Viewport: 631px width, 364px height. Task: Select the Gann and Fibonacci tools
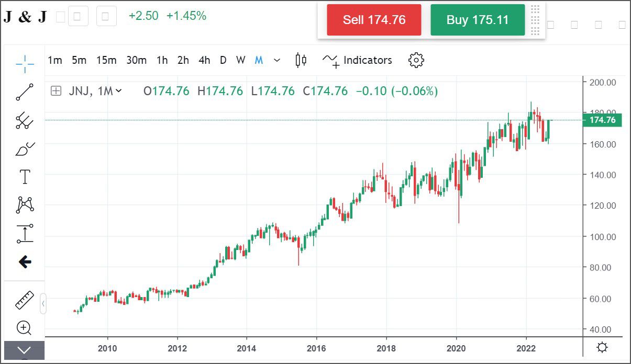(24, 120)
